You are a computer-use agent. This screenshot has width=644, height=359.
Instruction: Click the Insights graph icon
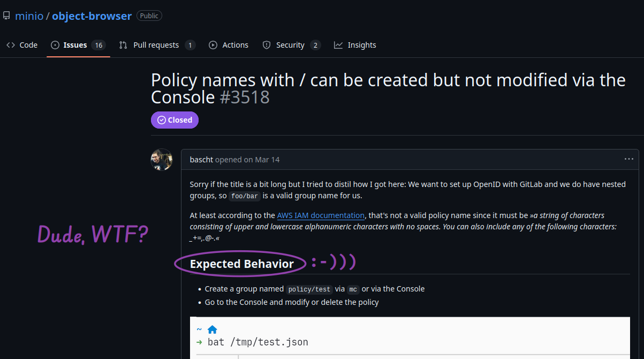click(338, 45)
